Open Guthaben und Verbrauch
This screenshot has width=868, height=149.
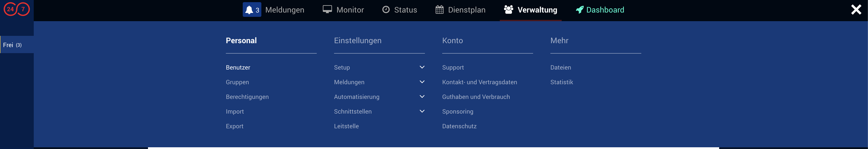click(476, 97)
